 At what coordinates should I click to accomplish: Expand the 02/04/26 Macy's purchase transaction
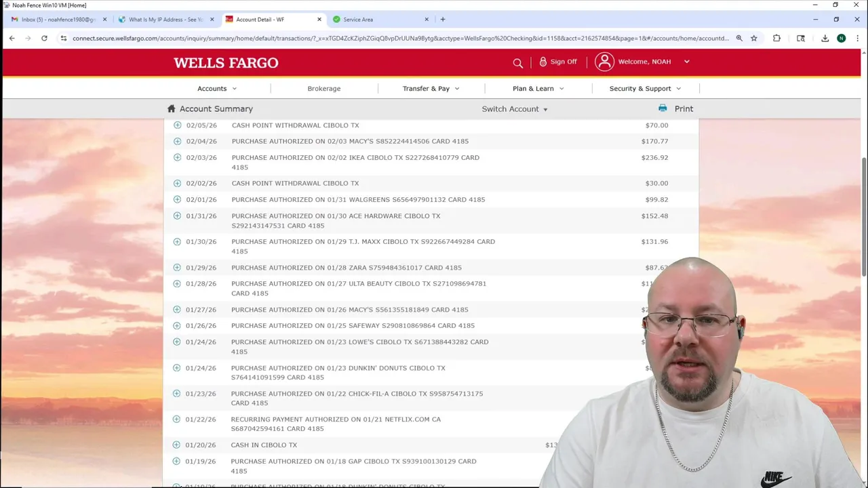click(178, 142)
